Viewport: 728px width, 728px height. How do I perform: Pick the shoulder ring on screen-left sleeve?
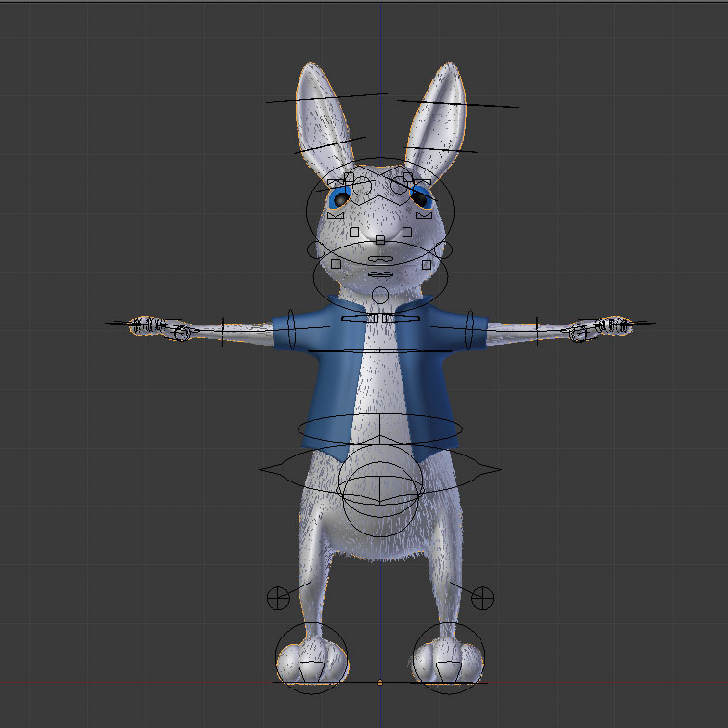[x=291, y=329]
